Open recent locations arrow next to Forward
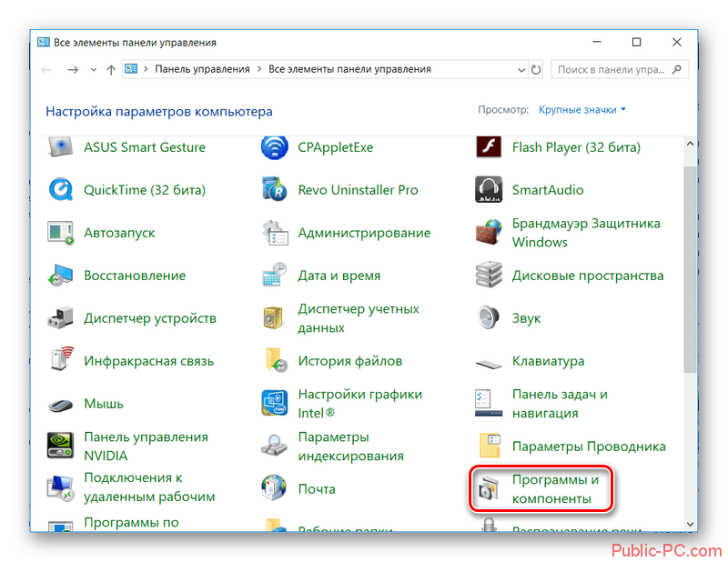This screenshot has height=562, width=728. [x=94, y=70]
